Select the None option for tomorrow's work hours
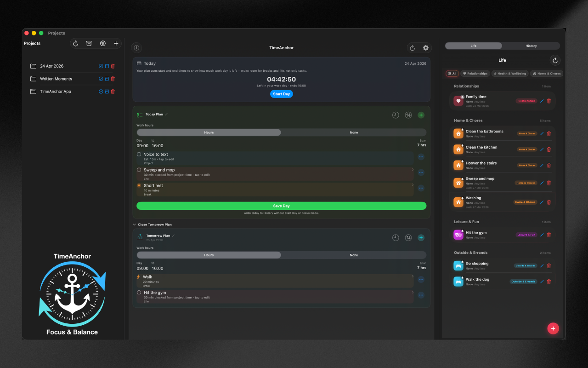Screen dimensions: 588x368 [x=354, y=255]
